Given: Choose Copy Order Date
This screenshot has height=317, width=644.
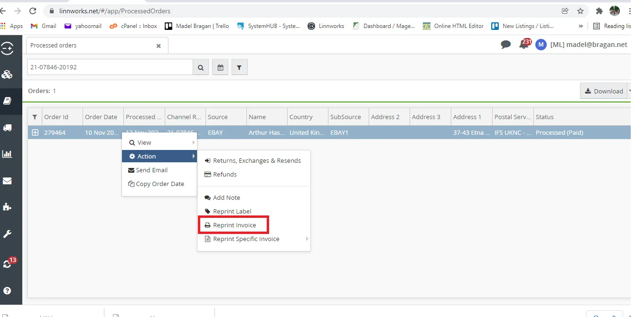Looking at the screenshot, I should tap(159, 184).
